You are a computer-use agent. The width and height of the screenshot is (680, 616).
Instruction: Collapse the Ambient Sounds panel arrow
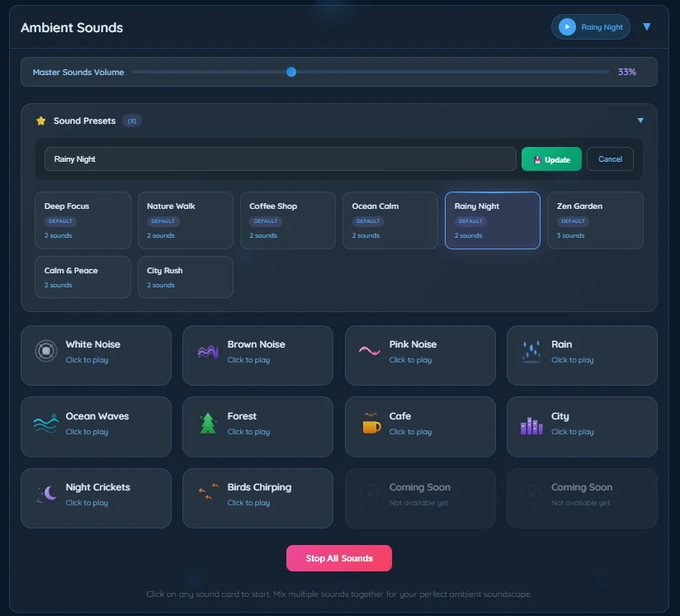646,27
